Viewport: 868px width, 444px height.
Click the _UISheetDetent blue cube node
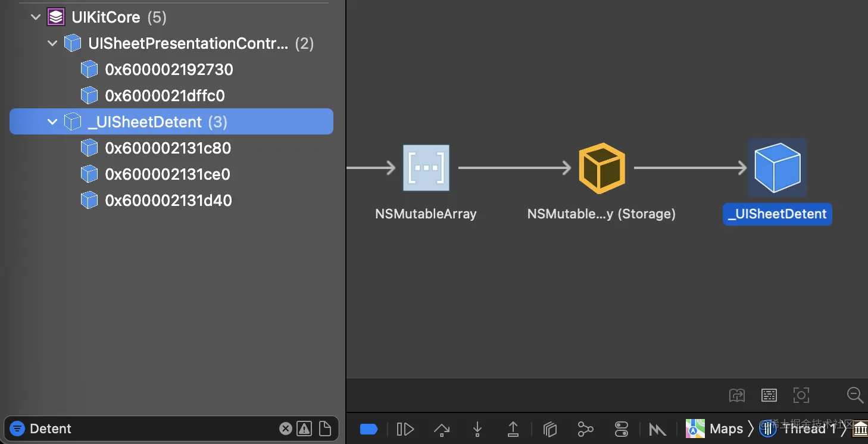coord(778,168)
